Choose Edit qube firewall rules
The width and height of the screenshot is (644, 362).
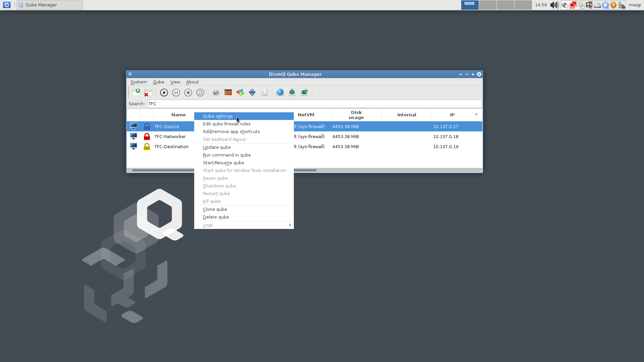(x=226, y=124)
